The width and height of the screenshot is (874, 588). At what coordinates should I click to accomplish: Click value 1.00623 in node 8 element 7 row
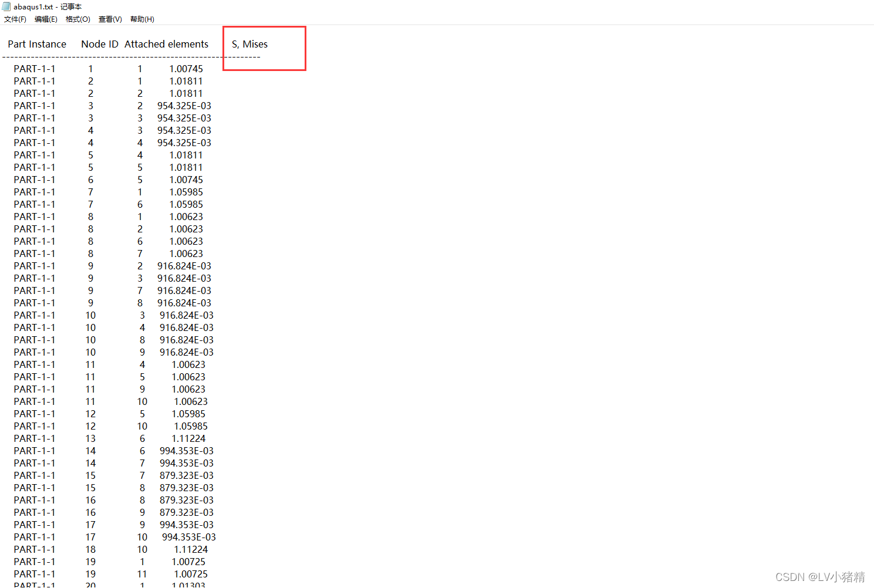click(186, 254)
